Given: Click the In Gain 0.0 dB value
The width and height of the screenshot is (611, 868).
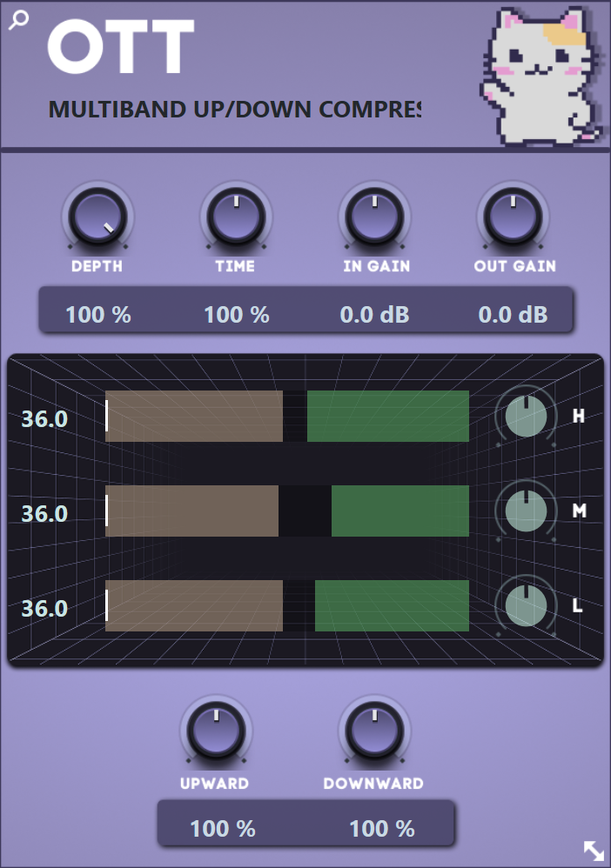Looking at the screenshot, I should [x=374, y=315].
